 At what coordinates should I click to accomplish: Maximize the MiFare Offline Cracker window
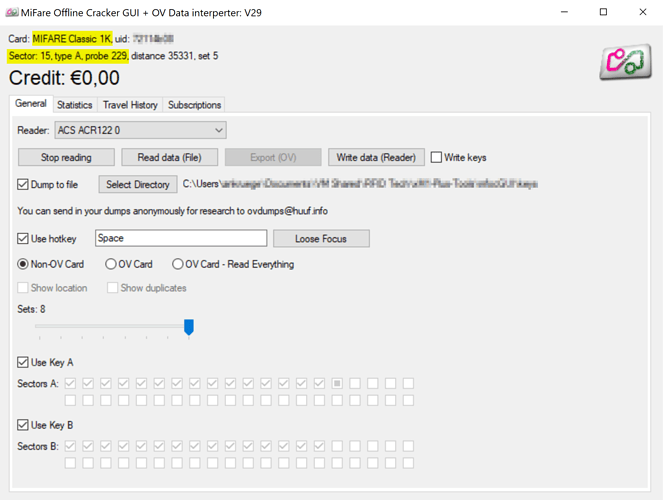pos(603,12)
